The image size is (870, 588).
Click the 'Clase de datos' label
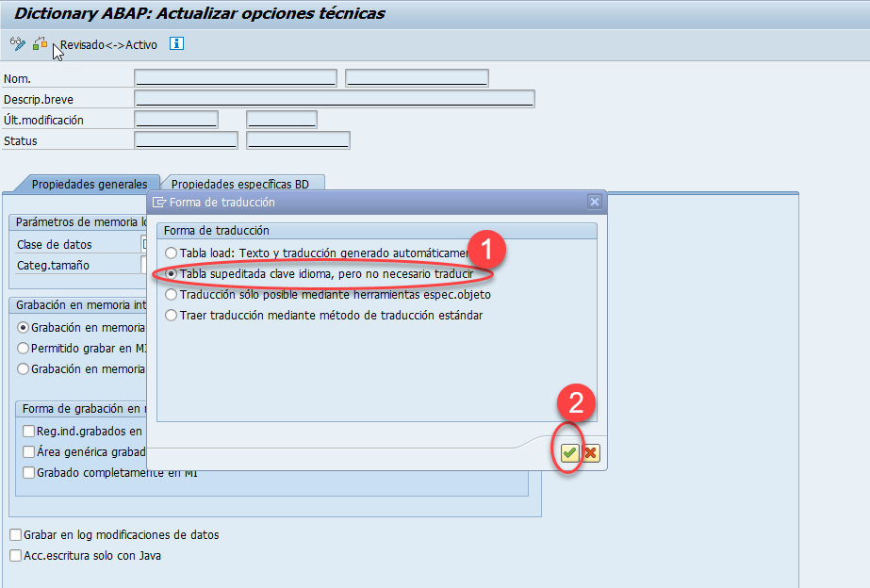55,245
